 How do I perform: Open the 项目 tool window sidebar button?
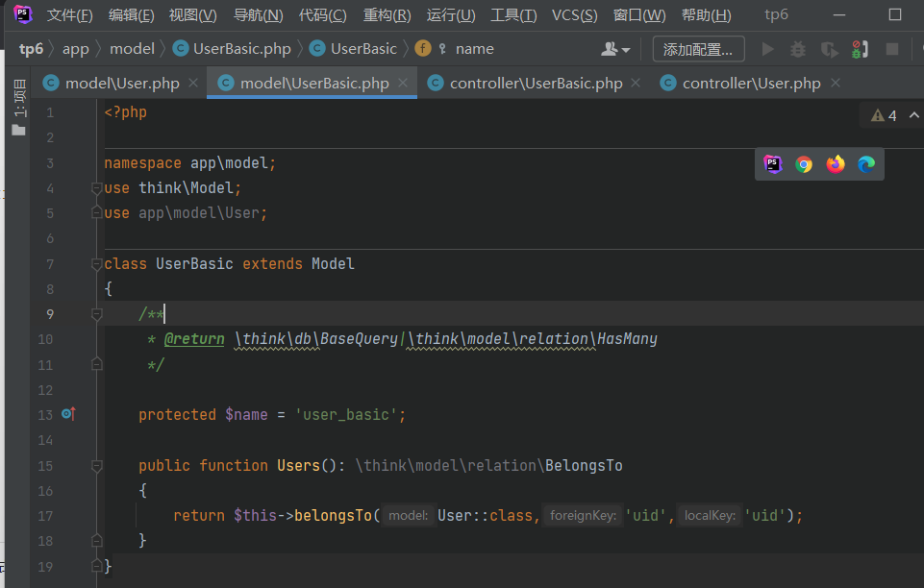point(19,107)
